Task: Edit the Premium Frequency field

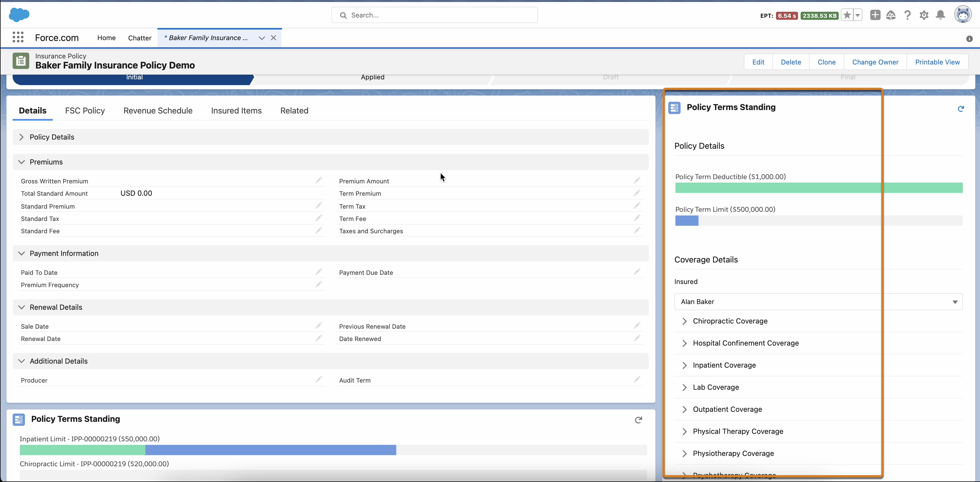Action: coord(318,284)
